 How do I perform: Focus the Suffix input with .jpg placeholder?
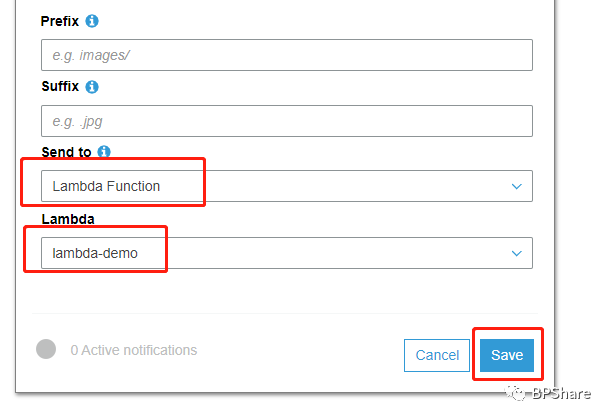(286, 121)
